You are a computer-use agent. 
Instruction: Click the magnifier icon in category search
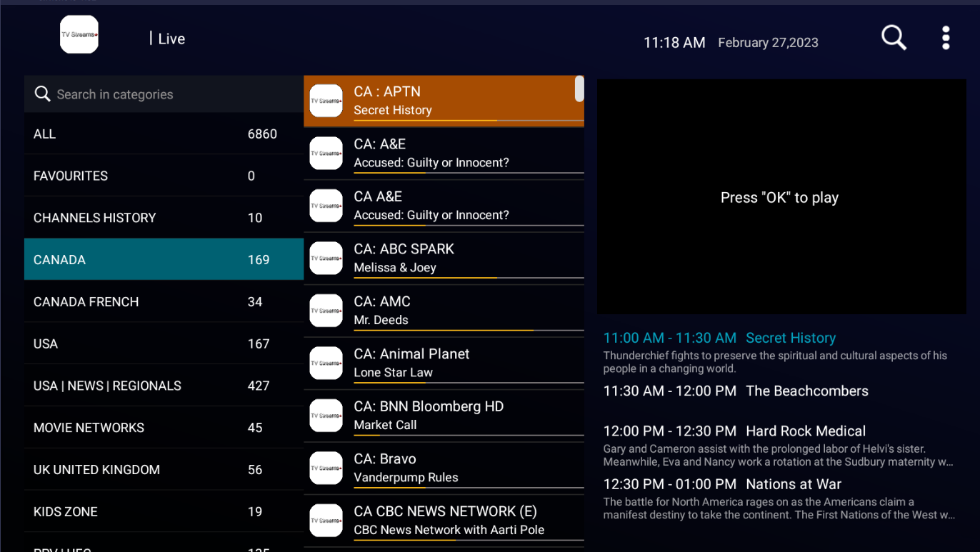click(43, 94)
